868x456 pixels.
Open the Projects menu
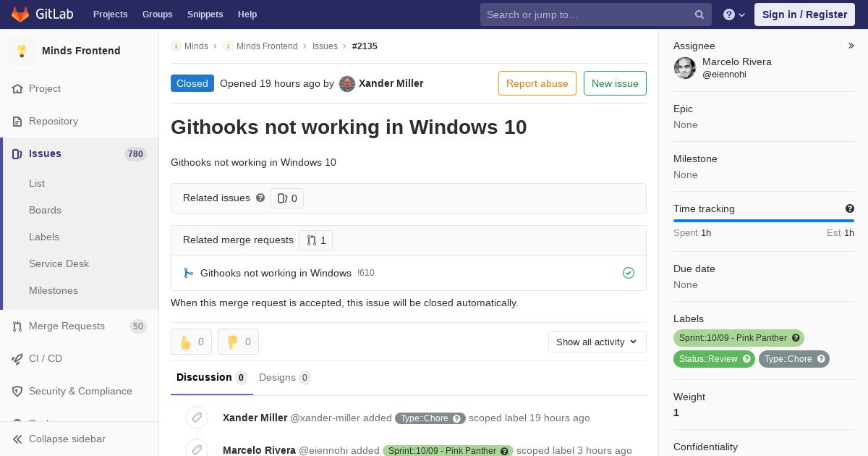pyautogui.click(x=111, y=14)
